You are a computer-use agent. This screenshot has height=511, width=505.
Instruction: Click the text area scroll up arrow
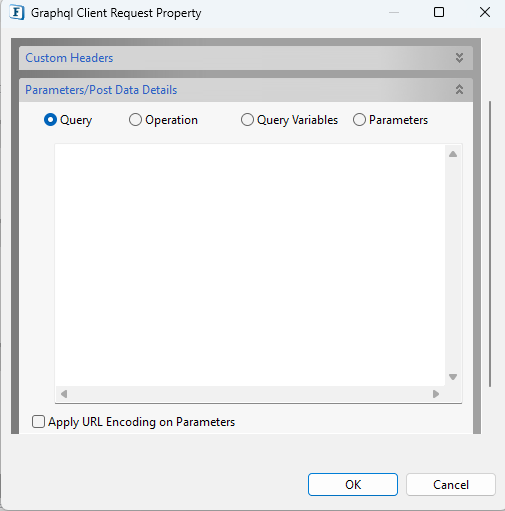click(x=453, y=154)
